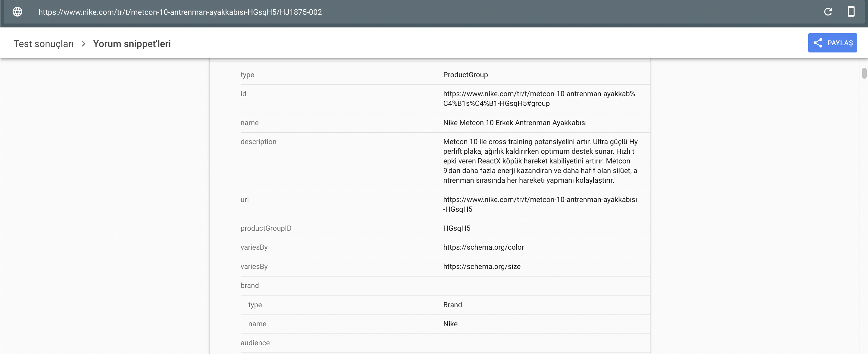Click the globe icon beside the URL
The height and width of the screenshot is (354, 868).
tap(17, 12)
